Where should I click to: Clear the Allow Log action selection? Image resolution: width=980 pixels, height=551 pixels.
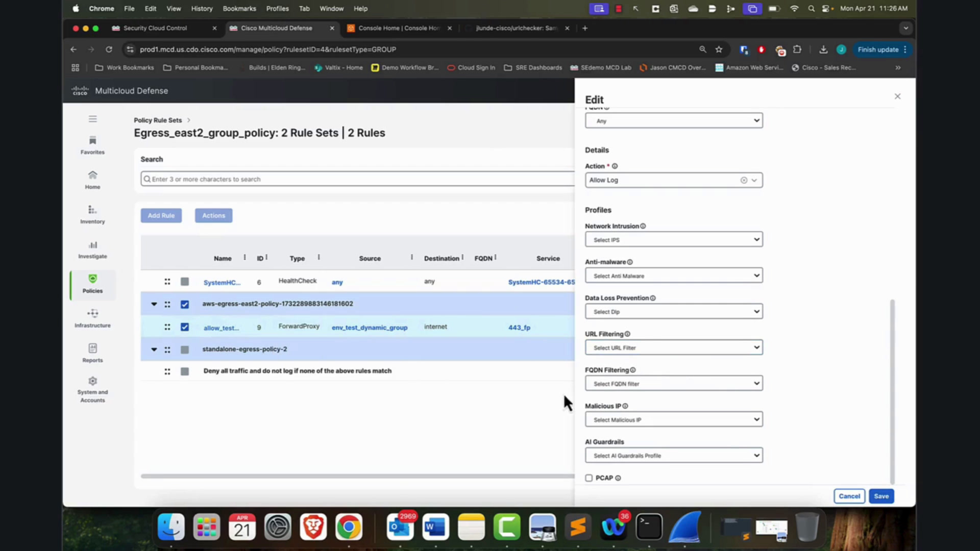coord(744,180)
